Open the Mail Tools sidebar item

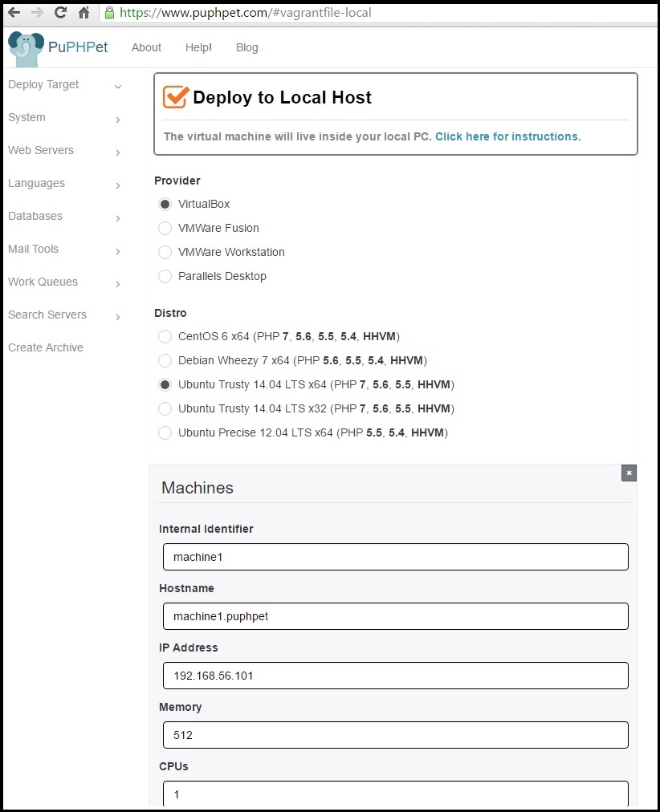click(x=33, y=249)
